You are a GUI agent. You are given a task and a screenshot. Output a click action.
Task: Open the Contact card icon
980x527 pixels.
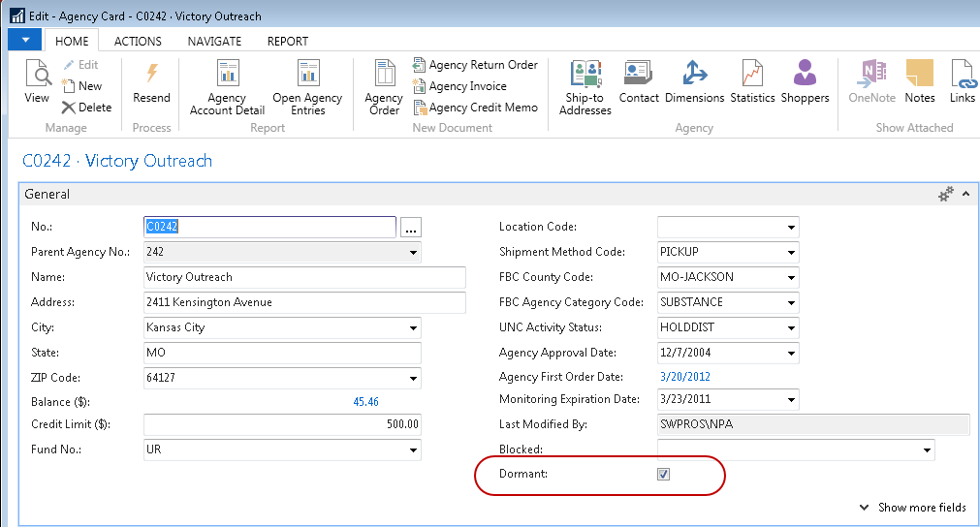tap(639, 83)
